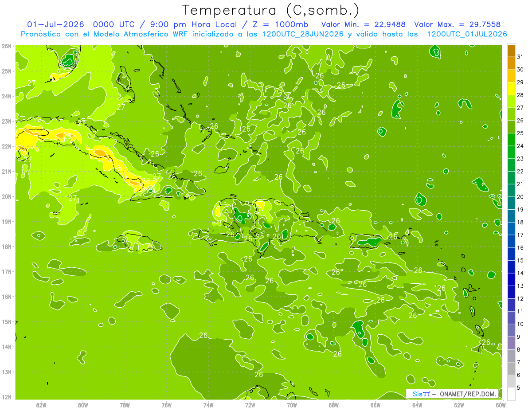Click the 82W longitude label

pos(41,405)
